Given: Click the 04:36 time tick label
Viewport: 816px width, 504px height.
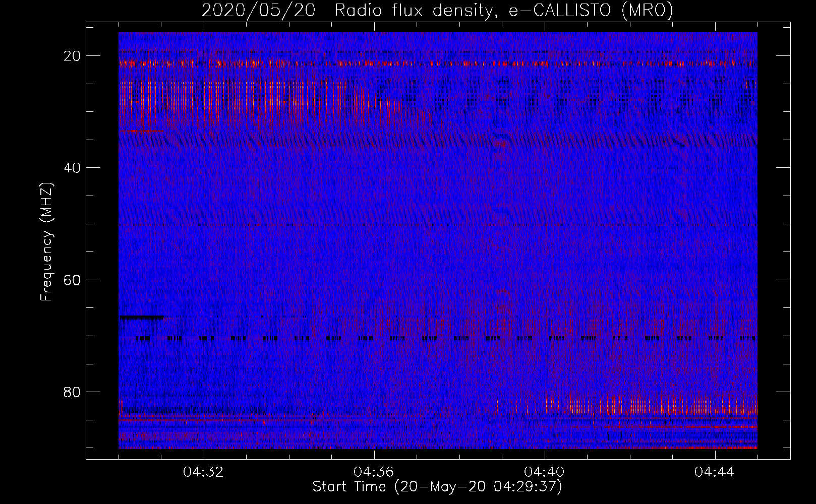Looking at the screenshot, I should [x=374, y=472].
